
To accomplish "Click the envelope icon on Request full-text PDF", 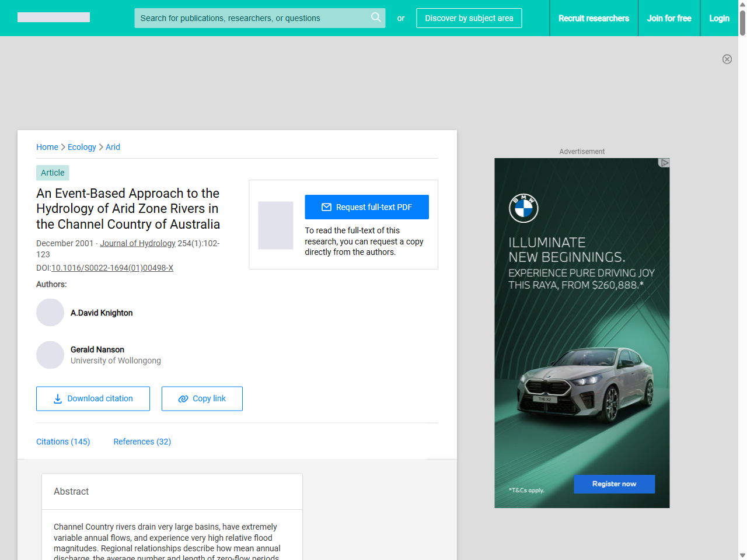I will tap(327, 206).
